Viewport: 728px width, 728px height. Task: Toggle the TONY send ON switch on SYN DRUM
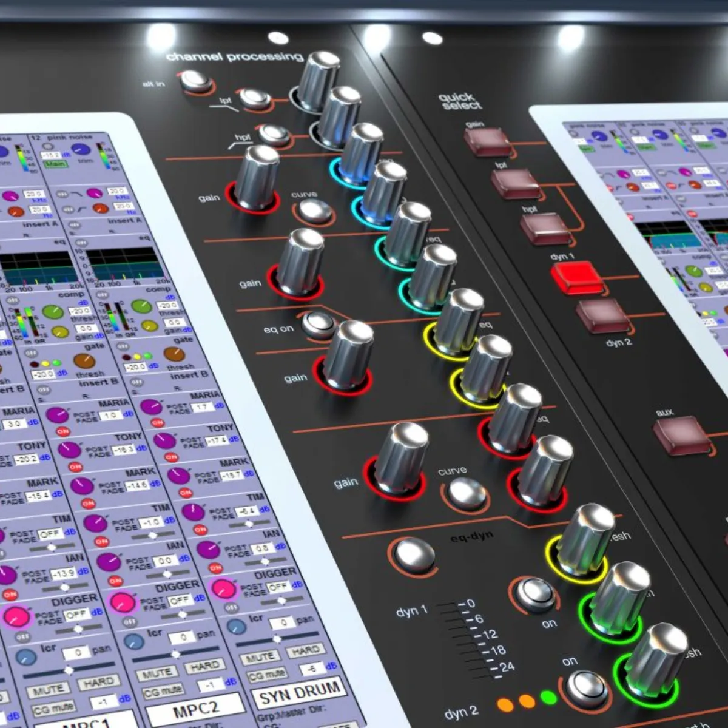[172, 457]
